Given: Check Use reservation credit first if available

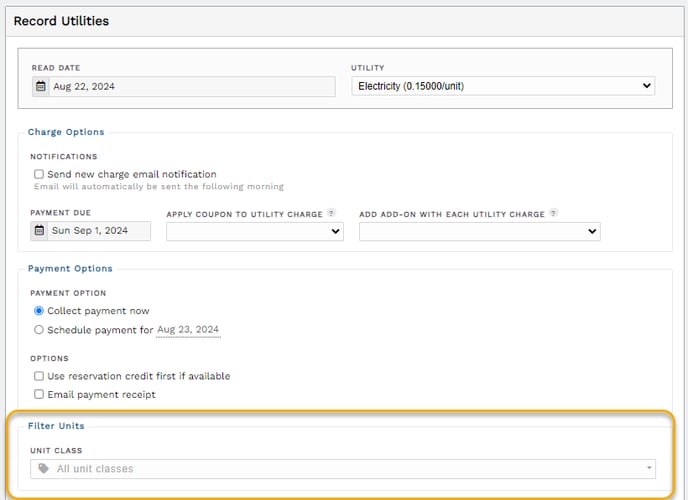Looking at the screenshot, I should click(x=39, y=376).
